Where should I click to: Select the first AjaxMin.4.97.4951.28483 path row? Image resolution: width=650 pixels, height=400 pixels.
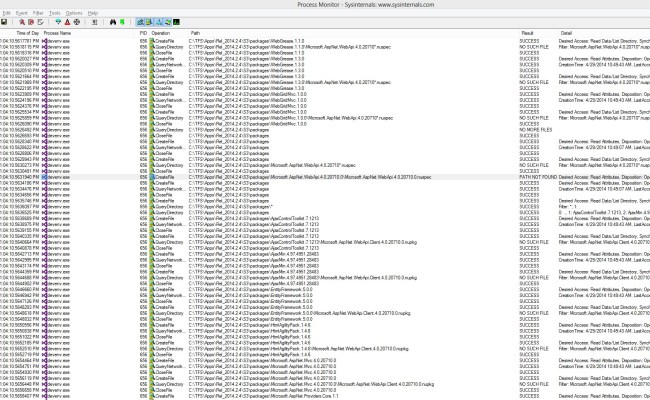254,254
